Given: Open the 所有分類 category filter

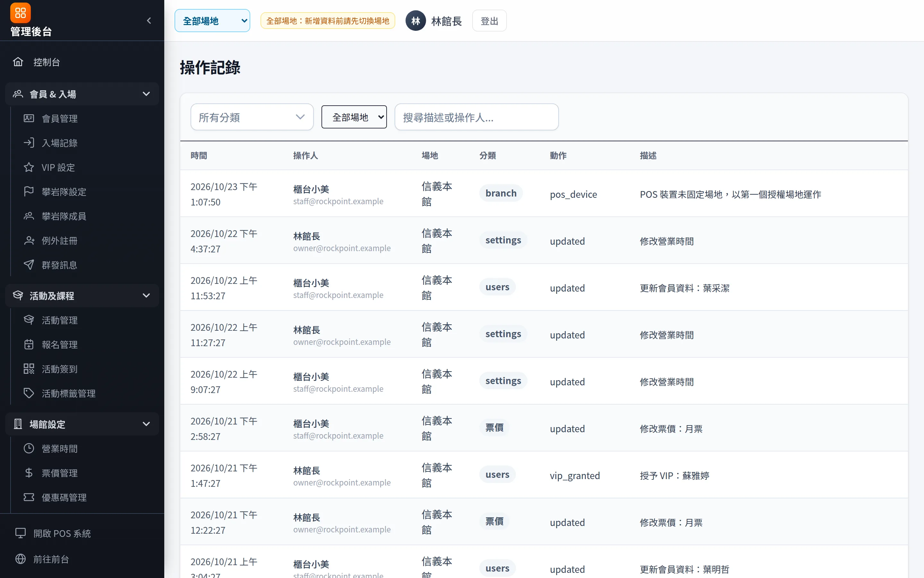Looking at the screenshot, I should click(x=252, y=117).
